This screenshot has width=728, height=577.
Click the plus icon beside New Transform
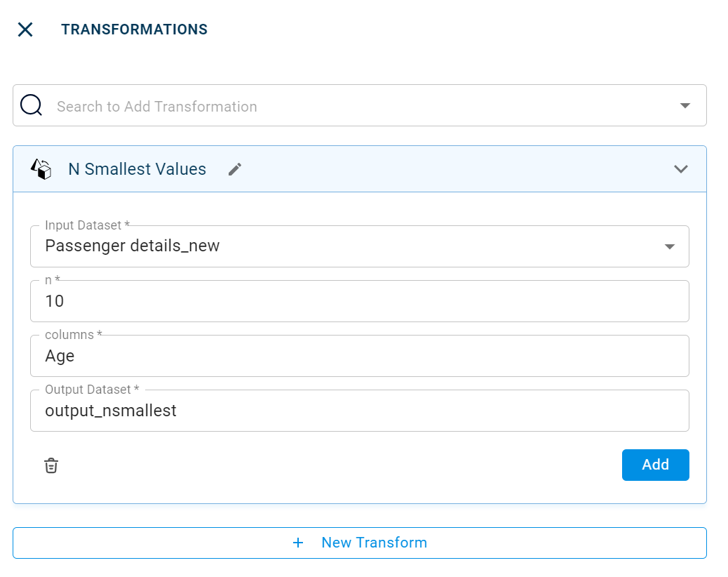coord(298,543)
